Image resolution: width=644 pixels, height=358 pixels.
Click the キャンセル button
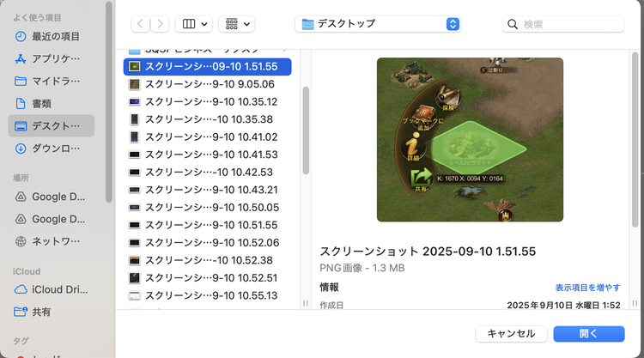[511, 334]
